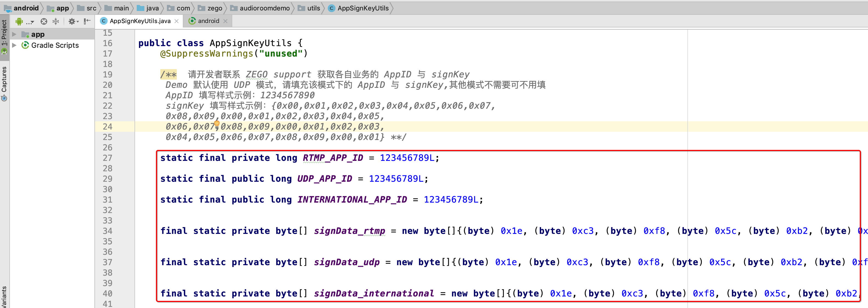Click the 123456789L value on INTERNATIONAL_APP_ID line
Image resolution: width=868 pixels, height=308 pixels.
[x=451, y=200]
